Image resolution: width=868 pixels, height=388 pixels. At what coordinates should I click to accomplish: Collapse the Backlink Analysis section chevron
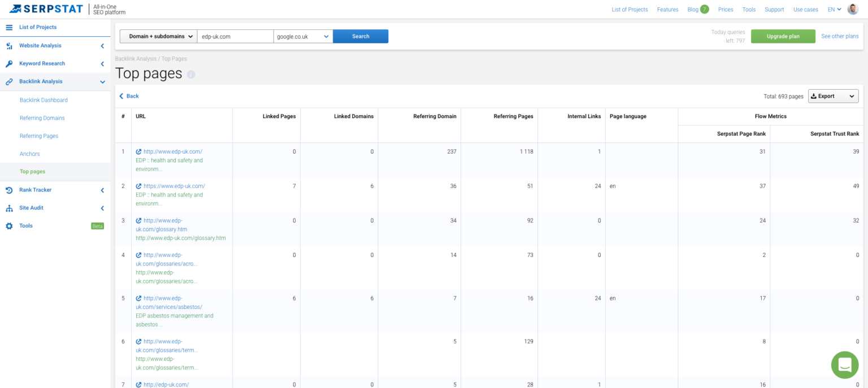(x=102, y=81)
